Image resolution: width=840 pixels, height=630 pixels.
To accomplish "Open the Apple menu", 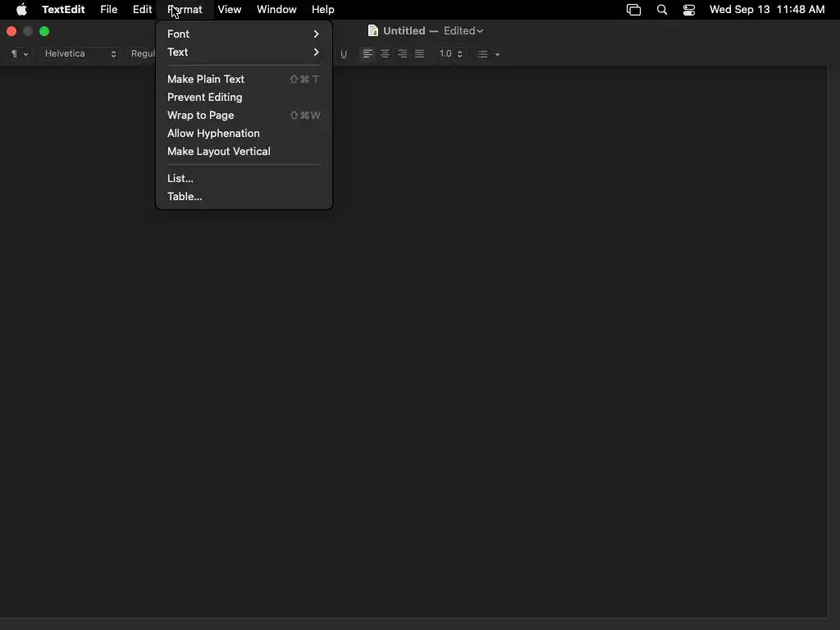I will click(21, 10).
